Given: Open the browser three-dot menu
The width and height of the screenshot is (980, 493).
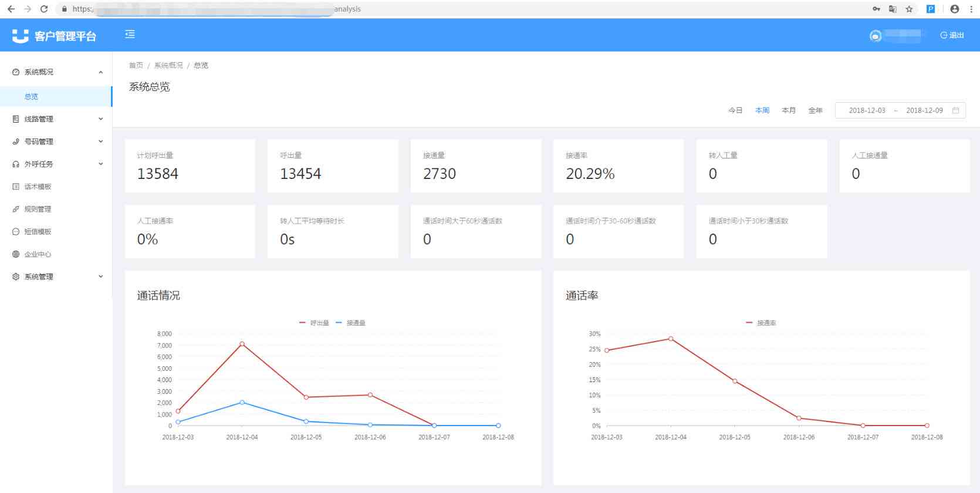Looking at the screenshot, I should [971, 9].
